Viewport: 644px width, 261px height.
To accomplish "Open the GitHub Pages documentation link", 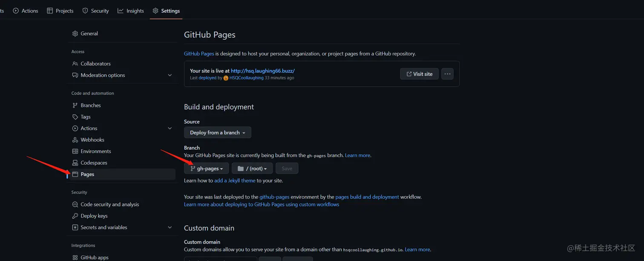I will (199, 54).
